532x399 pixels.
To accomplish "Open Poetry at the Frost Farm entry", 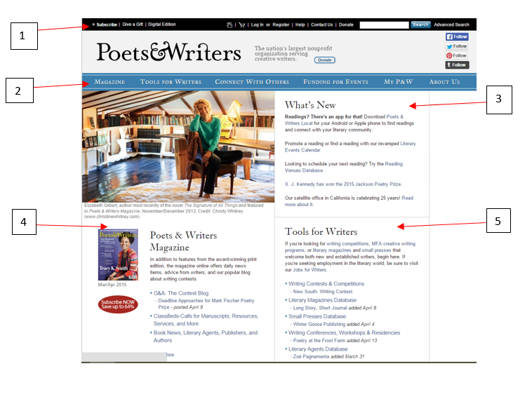I will [x=319, y=340].
